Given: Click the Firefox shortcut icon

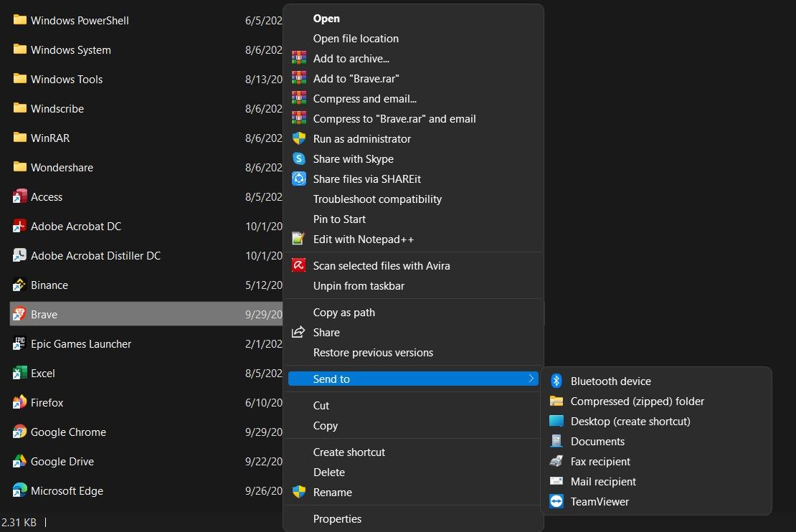Looking at the screenshot, I should (x=20, y=403).
